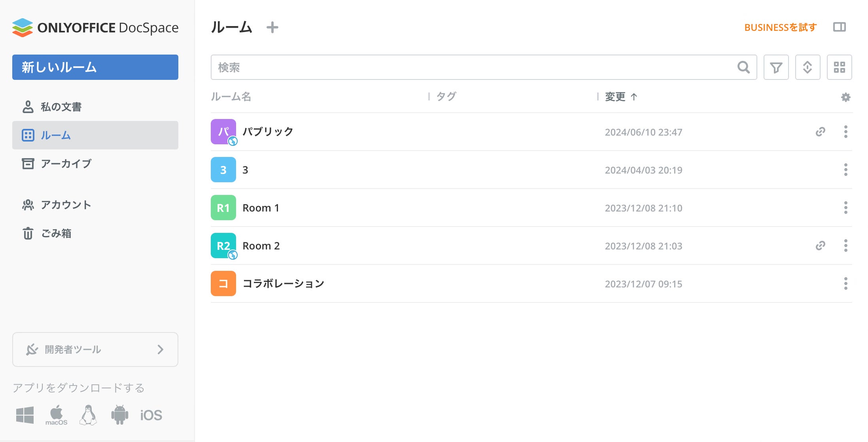
Task: Toggle the info panel icon
Action: [x=839, y=27]
